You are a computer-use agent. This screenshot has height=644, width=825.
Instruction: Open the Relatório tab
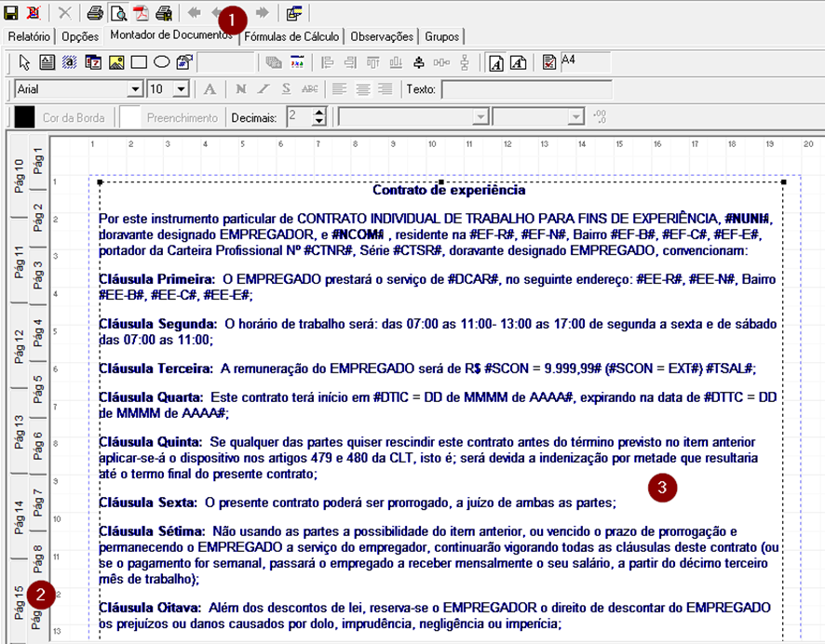coord(29,37)
